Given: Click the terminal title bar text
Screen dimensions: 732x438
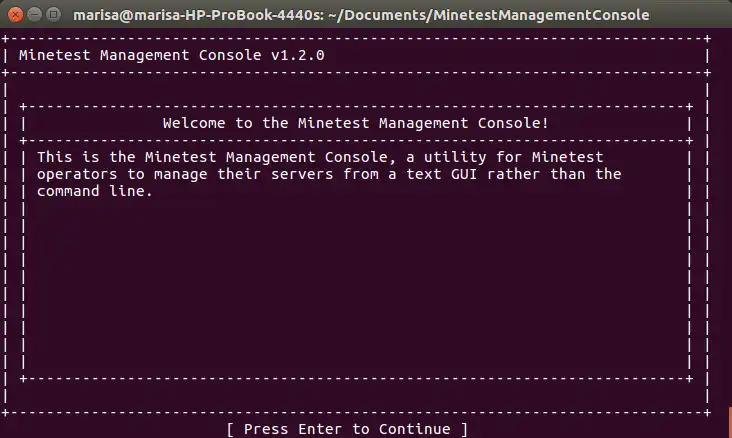Looking at the screenshot, I should coord(361,15).
